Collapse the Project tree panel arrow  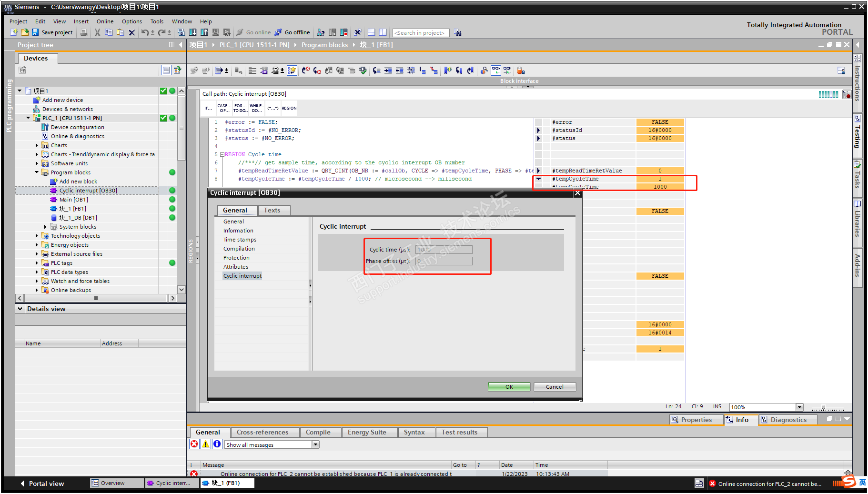coord(181,45)
